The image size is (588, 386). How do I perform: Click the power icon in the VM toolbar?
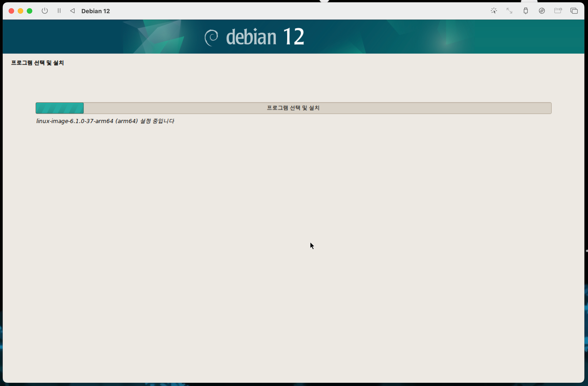pos(45,11)
